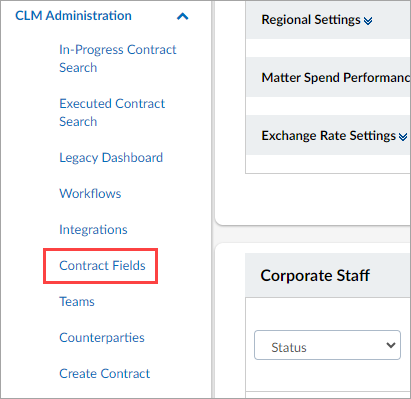Screen dimensions: 411x399
Task: Open the Status dropdown
Action: click(327, 345)
